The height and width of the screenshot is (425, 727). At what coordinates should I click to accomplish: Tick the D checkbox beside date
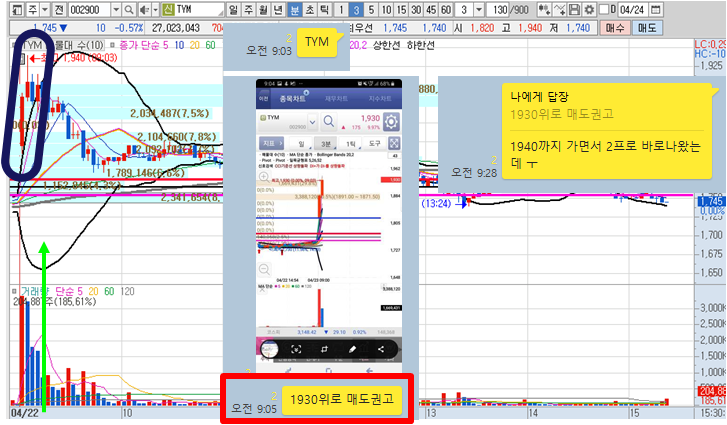pos(604,9)
